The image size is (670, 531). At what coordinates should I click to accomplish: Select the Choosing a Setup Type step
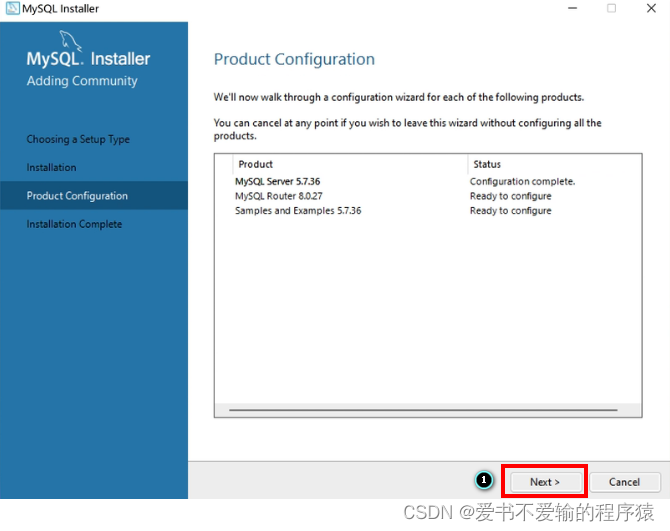[x=78, y=139]
